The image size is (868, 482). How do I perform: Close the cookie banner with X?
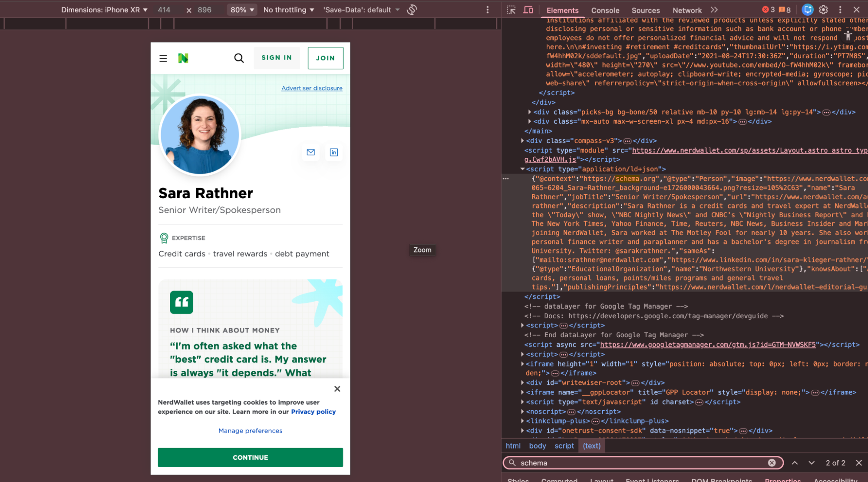[x=337, y=389]
